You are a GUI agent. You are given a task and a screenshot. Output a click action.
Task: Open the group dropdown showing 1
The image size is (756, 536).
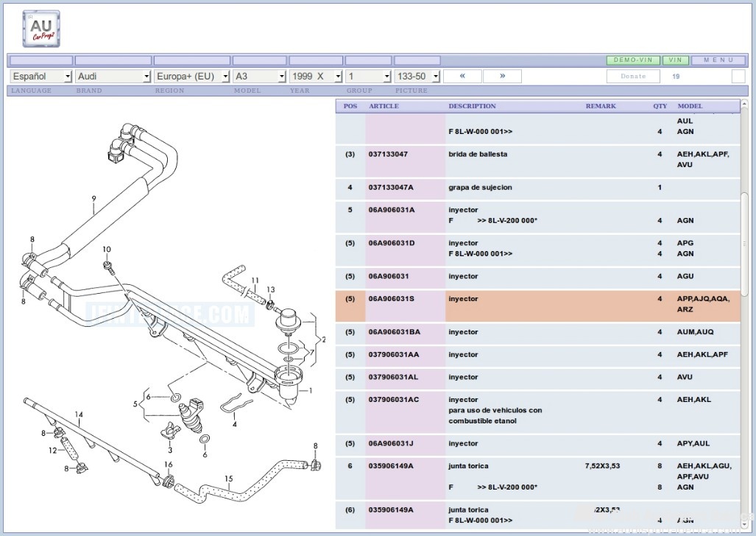pyautogui.click(x=368, y=77)
